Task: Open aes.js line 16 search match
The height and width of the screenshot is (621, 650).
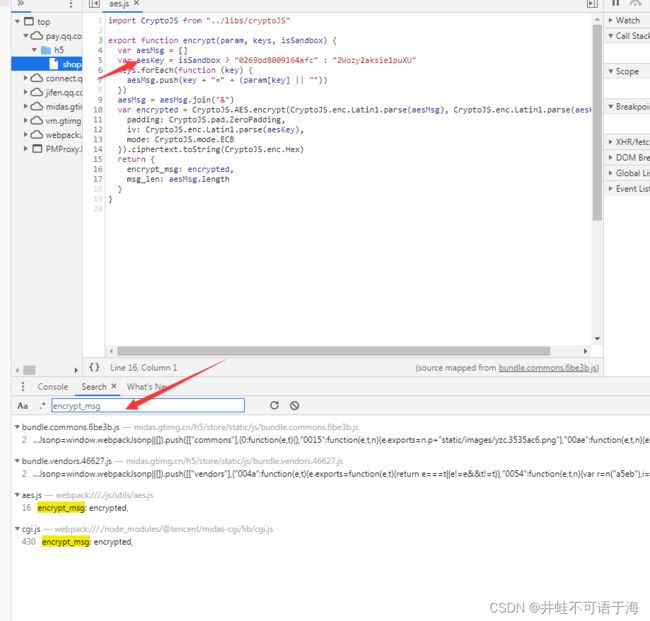Action: (x=82, y=508)
